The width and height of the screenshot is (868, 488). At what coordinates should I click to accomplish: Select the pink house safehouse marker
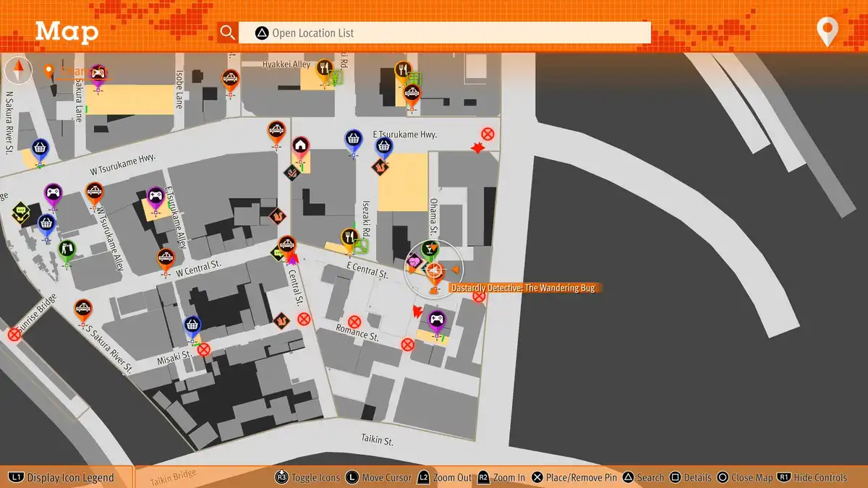pos(300,147)
